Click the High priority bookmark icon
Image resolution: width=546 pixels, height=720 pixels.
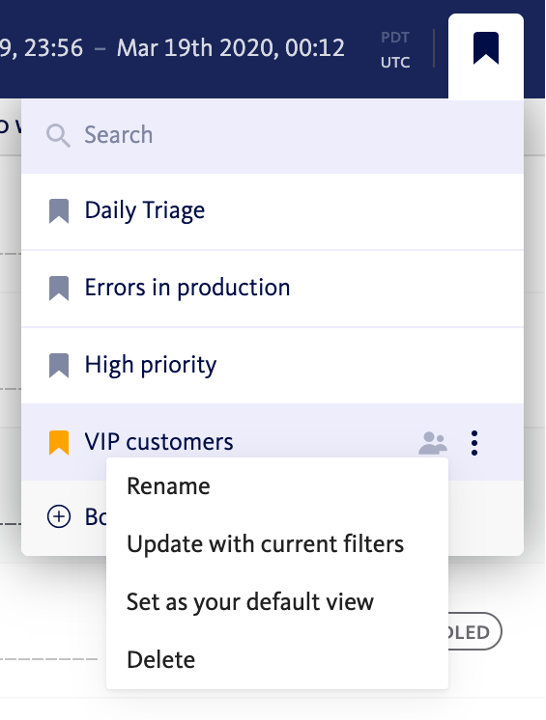tap(59, 366)
